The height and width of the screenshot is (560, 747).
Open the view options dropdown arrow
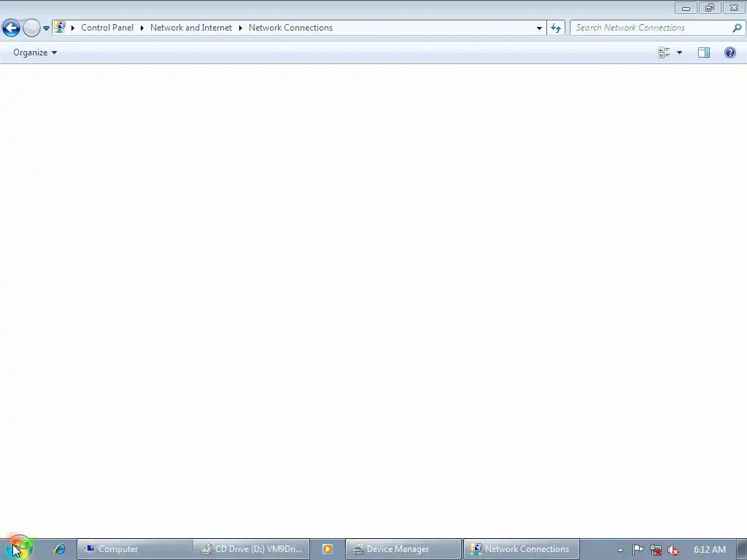679,52
